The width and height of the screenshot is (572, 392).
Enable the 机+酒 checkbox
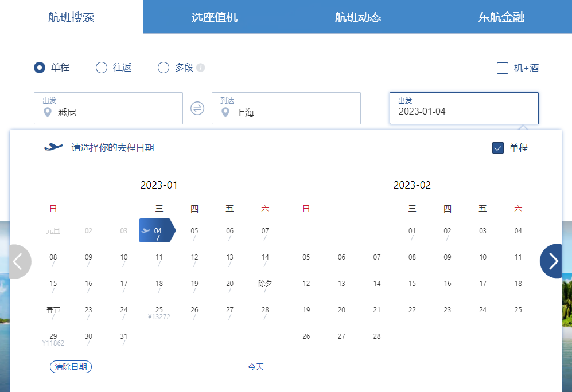[x=503, y=68]
